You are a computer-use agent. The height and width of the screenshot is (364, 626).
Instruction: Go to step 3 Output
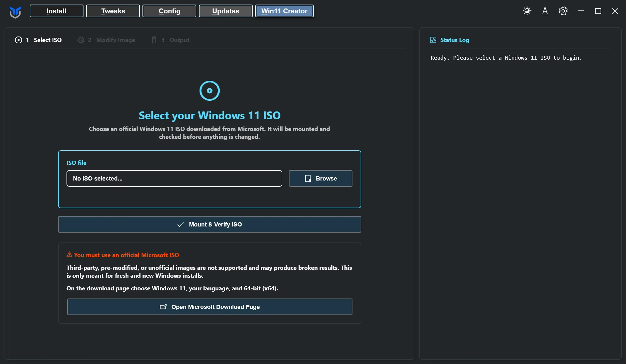pos(170,40)
